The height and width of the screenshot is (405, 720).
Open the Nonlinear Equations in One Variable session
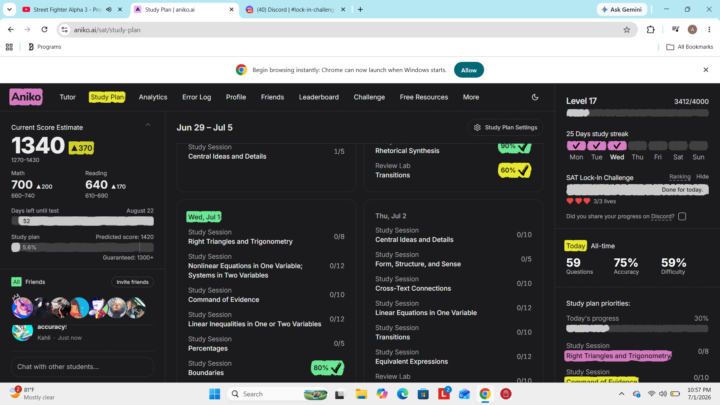click(266, 266)
